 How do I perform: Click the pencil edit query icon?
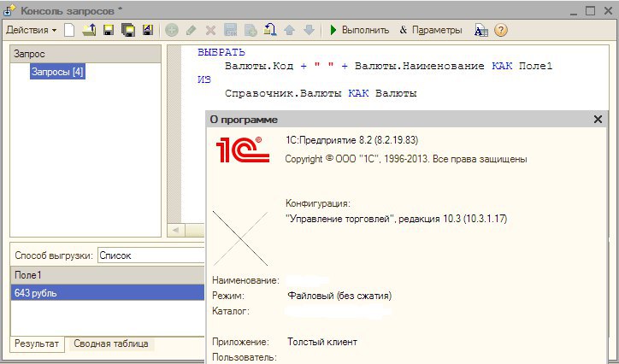(191, 30)
